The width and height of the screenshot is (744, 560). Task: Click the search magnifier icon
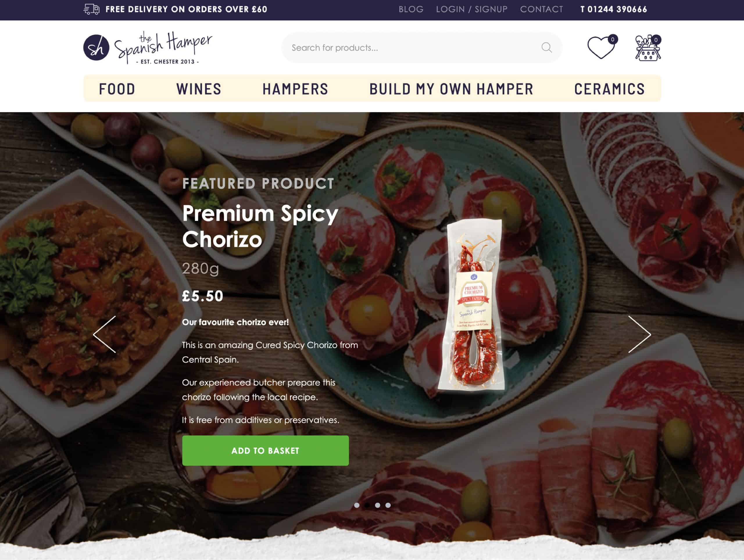coord(547,47)
